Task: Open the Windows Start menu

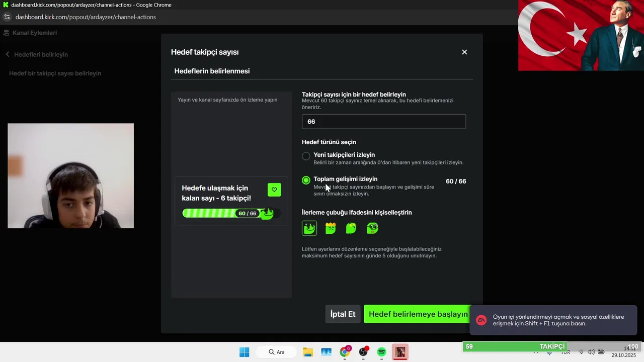Action: click(245, 352)
